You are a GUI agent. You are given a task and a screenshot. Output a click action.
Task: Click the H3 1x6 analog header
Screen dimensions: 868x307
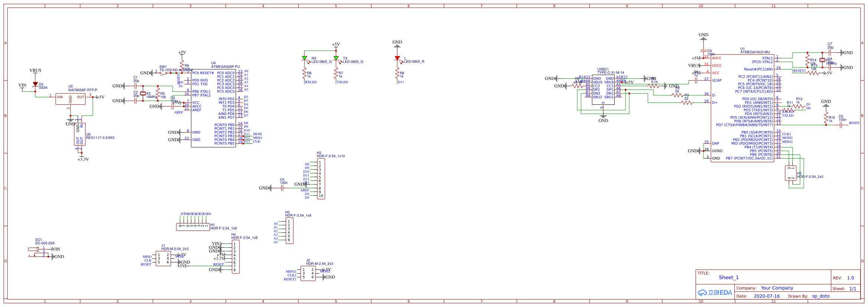click(x=290, y=231)
